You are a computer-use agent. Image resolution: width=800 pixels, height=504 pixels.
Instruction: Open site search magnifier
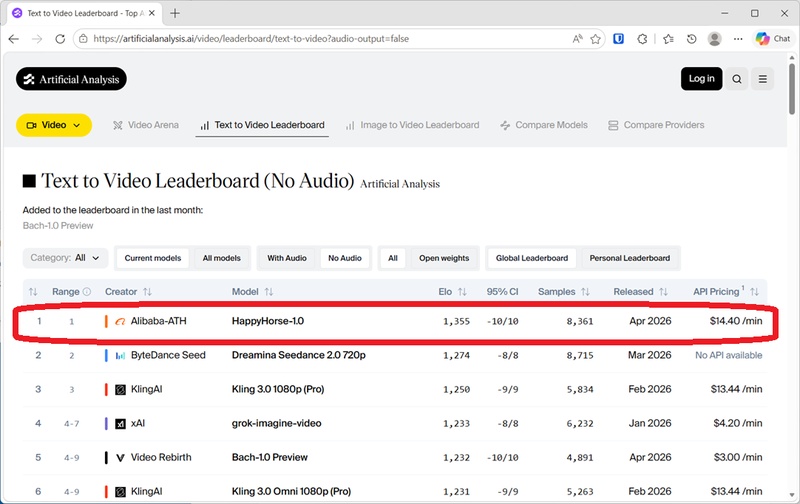[737, 79]
